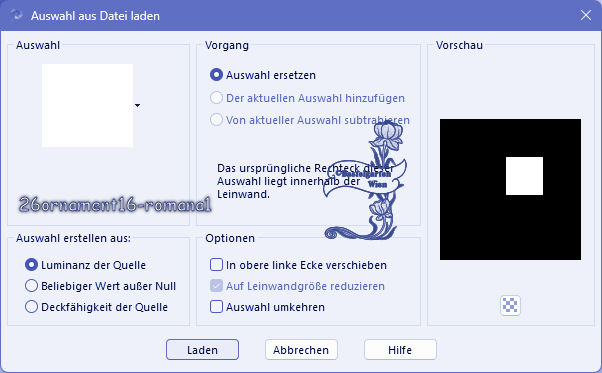Click the PaintShop Pro title bar icon

click(x=16, y=16)
